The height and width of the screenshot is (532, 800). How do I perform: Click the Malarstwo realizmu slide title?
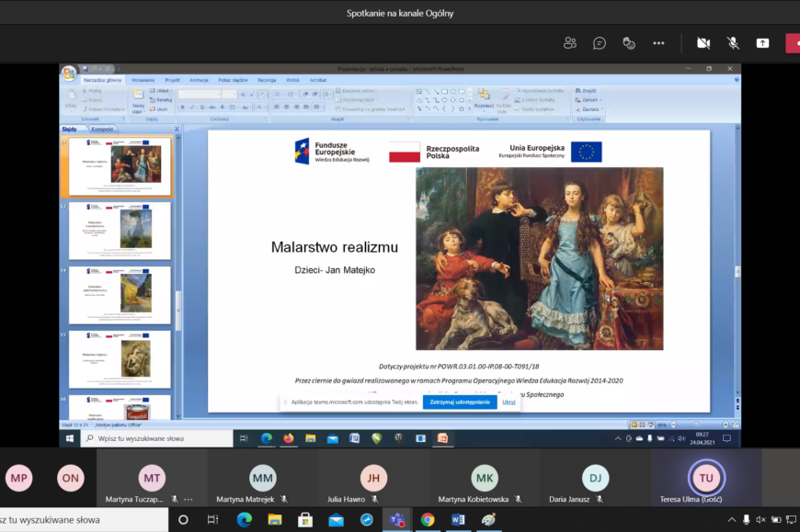tap(335, 247)
